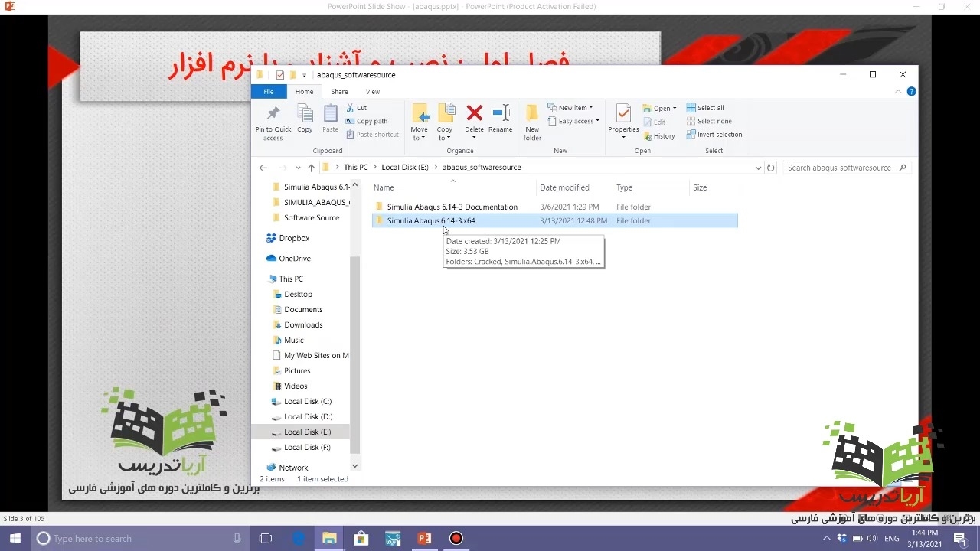Click the Rename icon in Organize group

click(500, 115)
